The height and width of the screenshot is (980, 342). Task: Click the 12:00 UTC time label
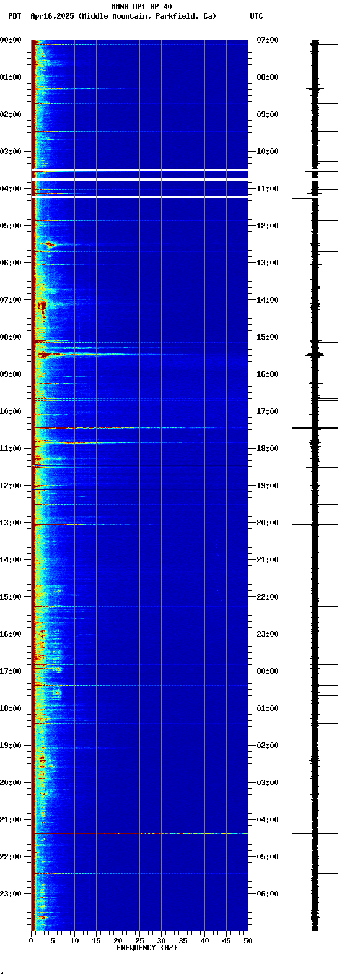[268, 226]
